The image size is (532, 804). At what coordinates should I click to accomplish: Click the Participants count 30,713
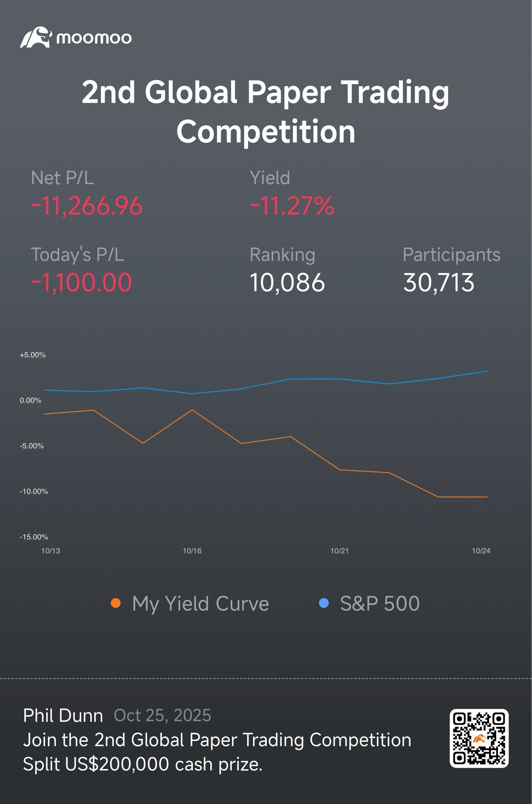point(439,283)
